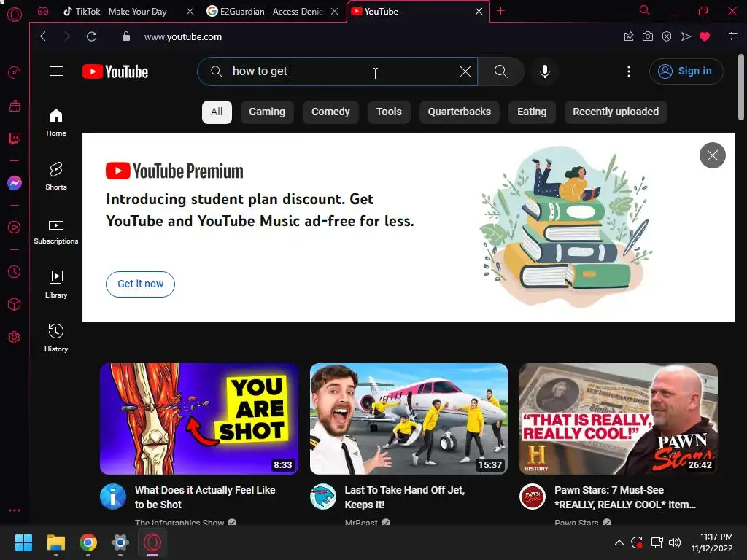The height and width of the screenshot is (560, 747).
Task: Open File Explorer from taskbar
Action: 55,542
